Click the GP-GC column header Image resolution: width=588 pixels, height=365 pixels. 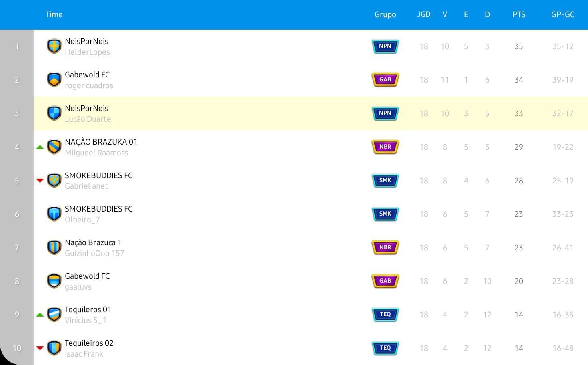pyautogui.click(x=563, y=14)
